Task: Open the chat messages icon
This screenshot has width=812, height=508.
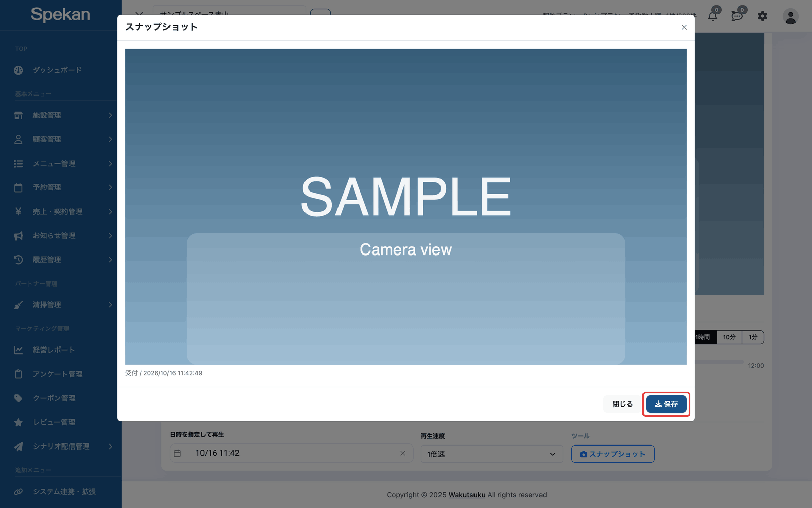Action: point(737,16)
